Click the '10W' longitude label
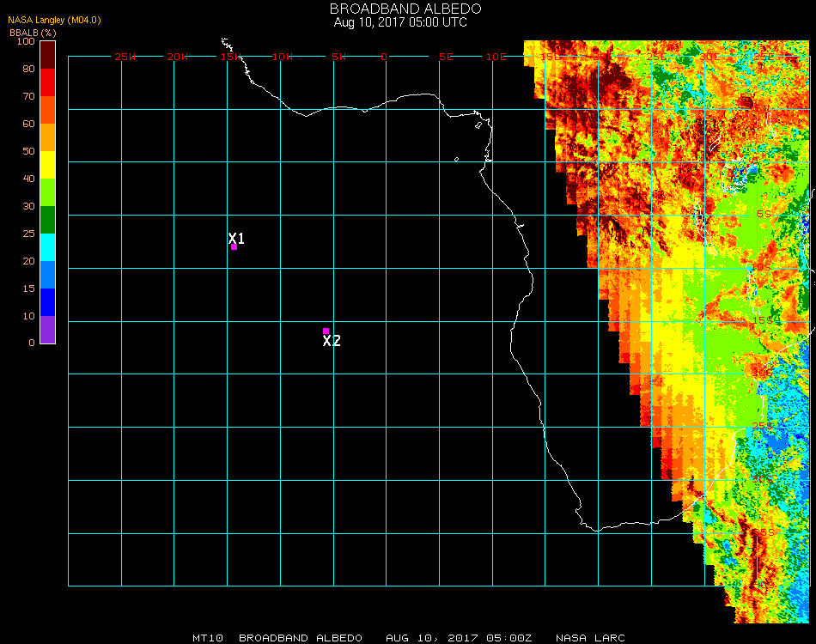Screen dimensions: 816x644 tap(283, 57)
